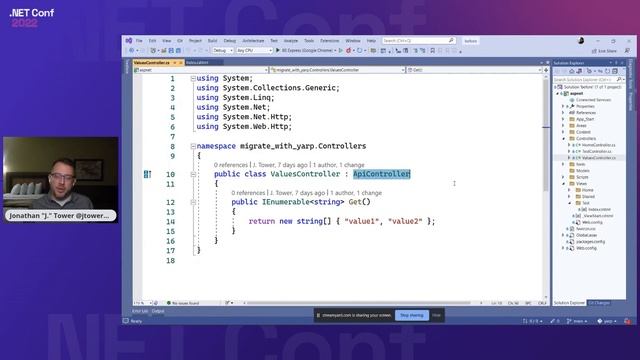Open the Project menu

pyautogui.click(x=195, y=41)
